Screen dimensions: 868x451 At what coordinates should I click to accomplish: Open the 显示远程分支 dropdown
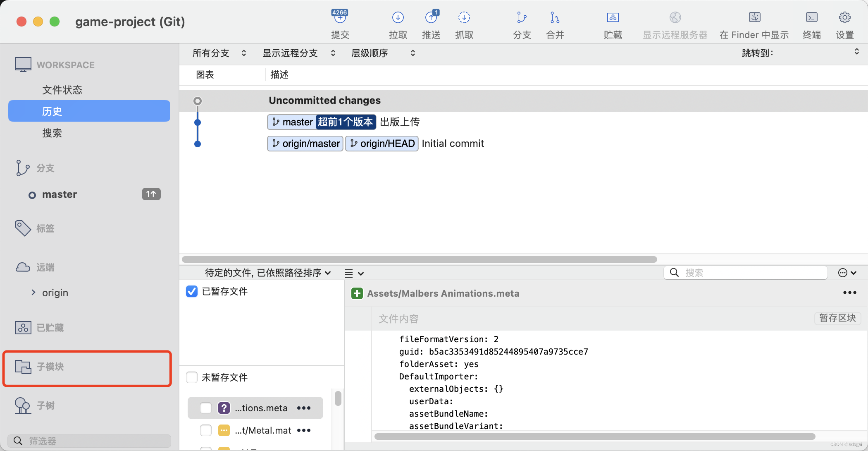pos(299,53)
